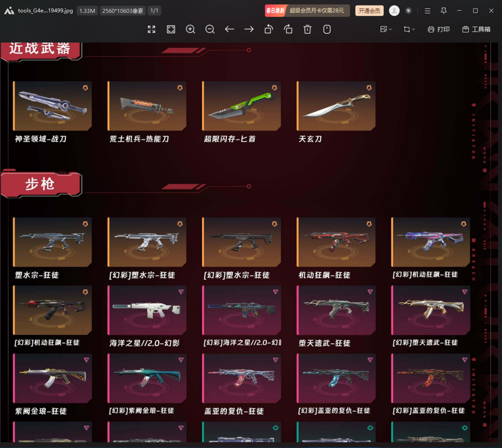Pin window always on top
Screen dimensions: 502x448
[x=443, y=11]
